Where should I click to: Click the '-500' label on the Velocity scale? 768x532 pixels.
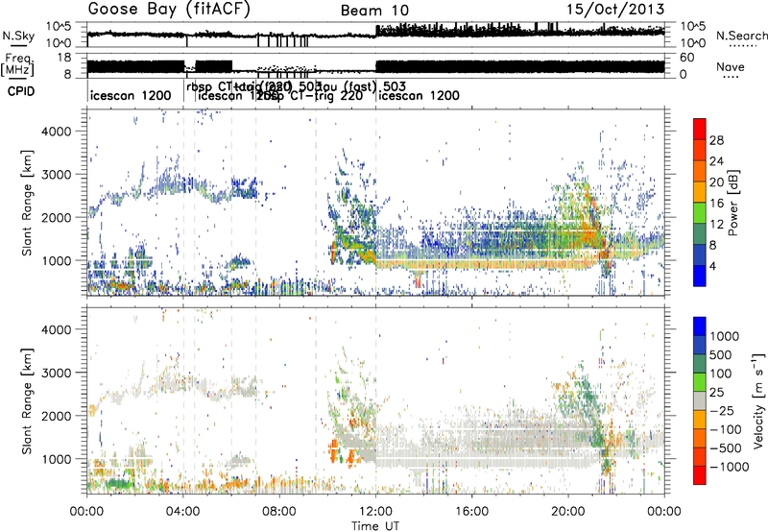pyautogui.click(x=726, y=448)
